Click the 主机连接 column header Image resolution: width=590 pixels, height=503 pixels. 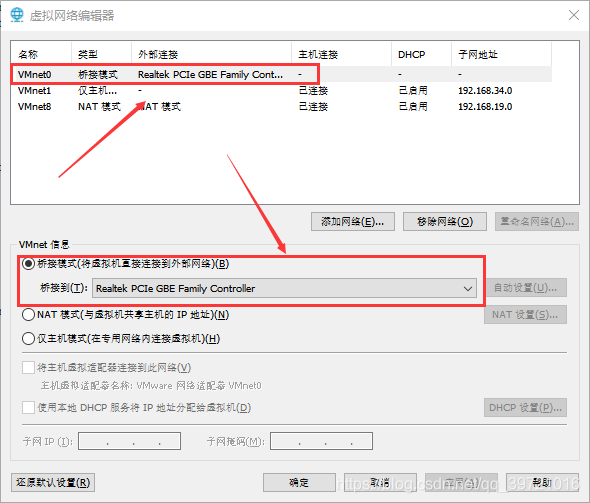[342, 55]
